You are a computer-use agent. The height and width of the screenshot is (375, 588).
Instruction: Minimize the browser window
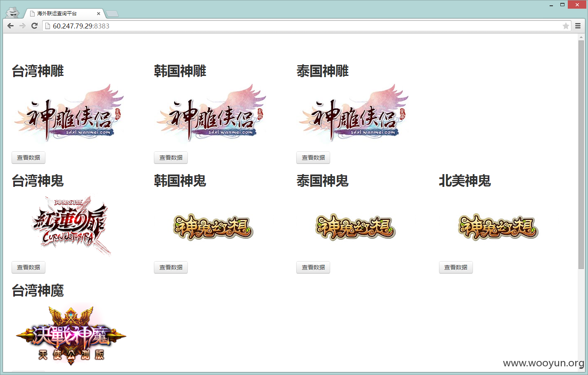pos(551,5)
